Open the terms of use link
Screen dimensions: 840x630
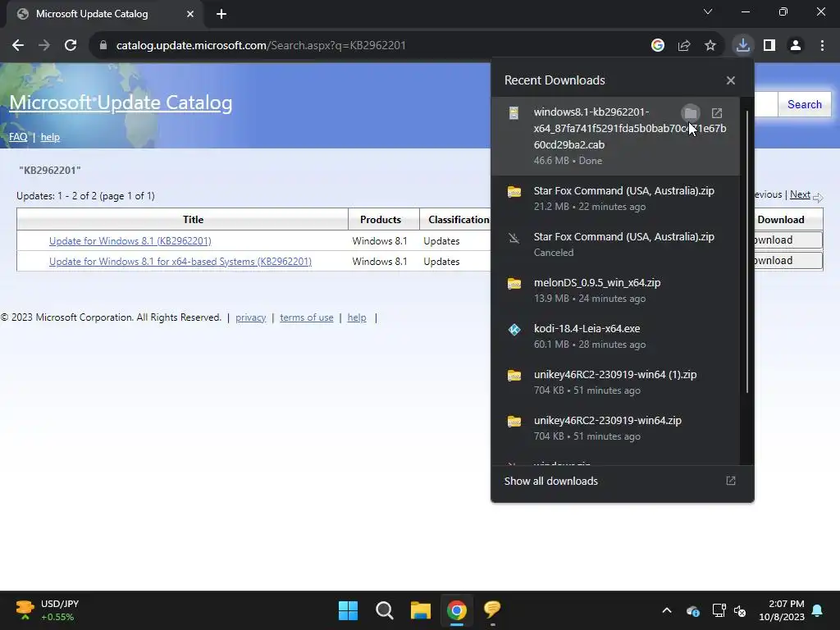click(x=307, y=317)
